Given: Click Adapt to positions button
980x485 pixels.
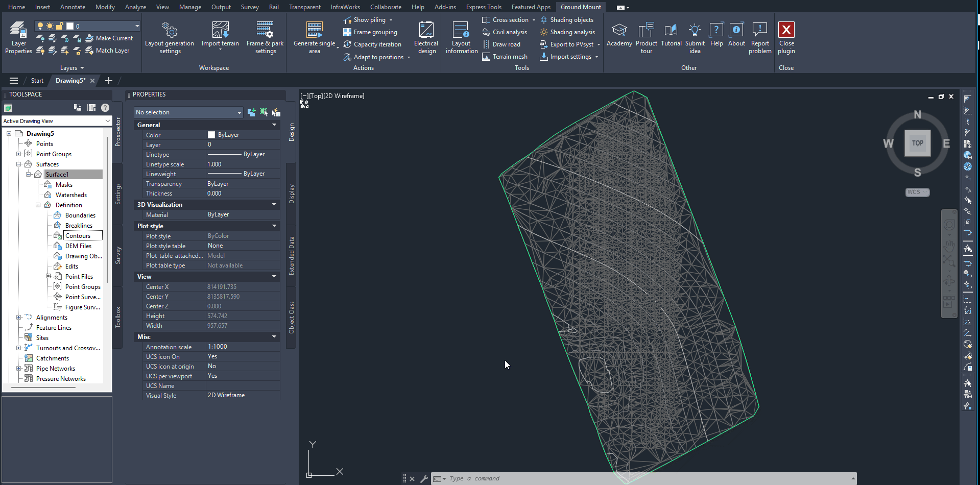Looking at the screenshot, I should (x=373, y=57).
